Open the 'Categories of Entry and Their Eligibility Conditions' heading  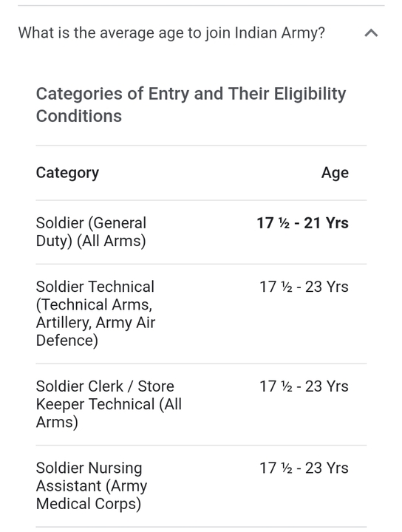click(191, 104)
